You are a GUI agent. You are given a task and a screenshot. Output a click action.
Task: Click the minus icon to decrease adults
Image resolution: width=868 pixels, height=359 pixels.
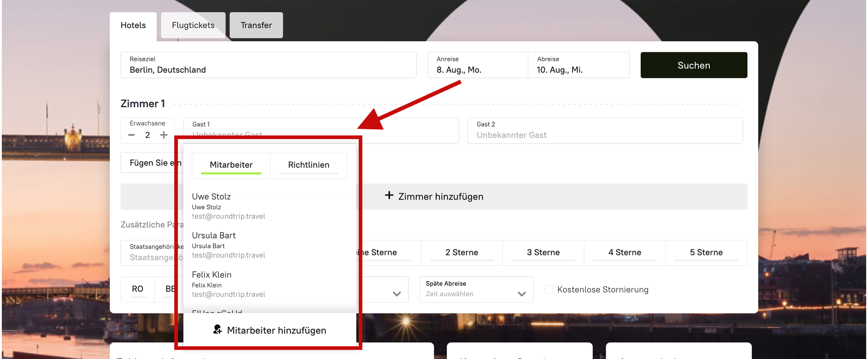pos(131,135)
